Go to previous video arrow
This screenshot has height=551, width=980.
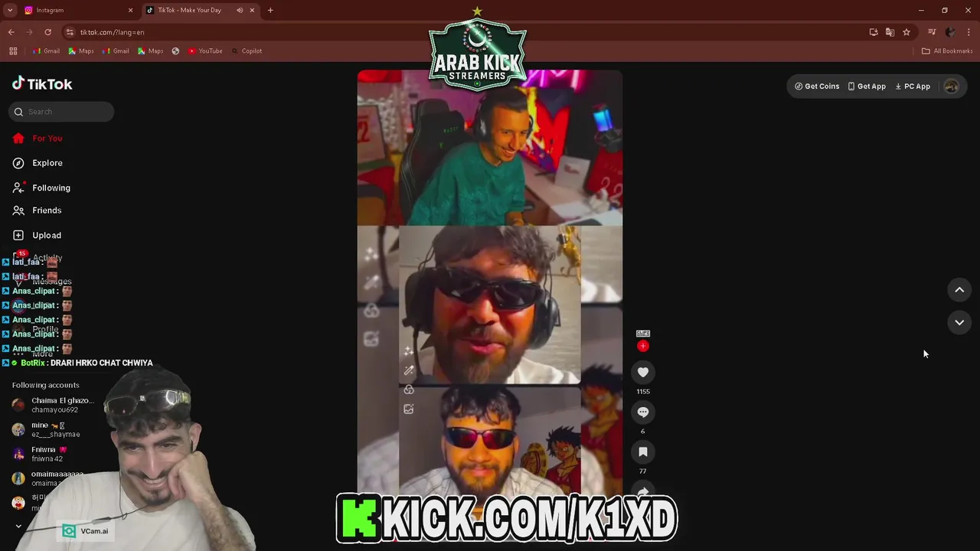tap(959, 289)
